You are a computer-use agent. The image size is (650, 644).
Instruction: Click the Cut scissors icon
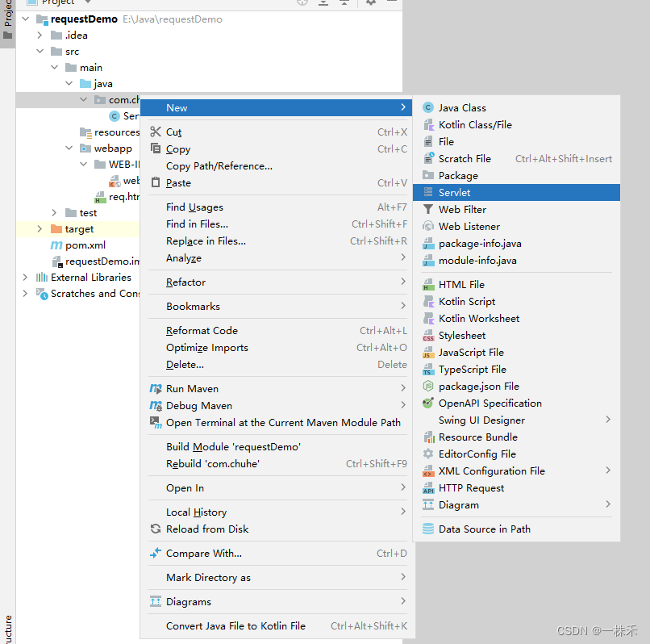pyautogui.click(x=156, y=132)
